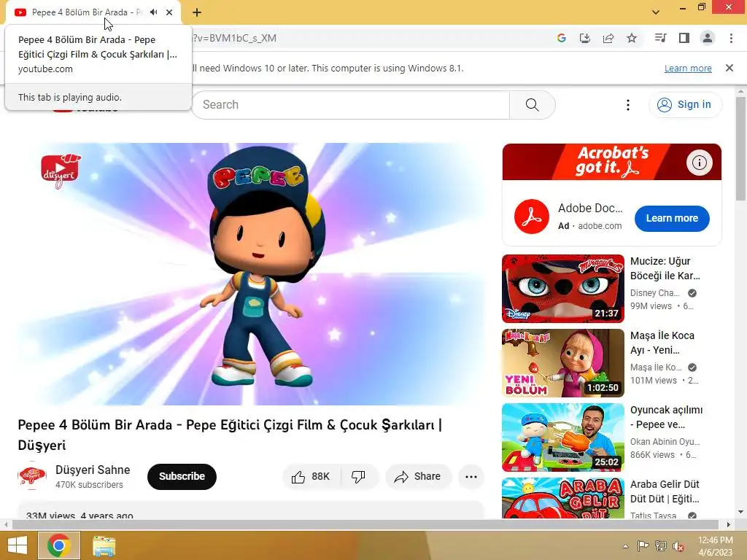Click the Okan Abinin Oyu... channel name
747x560 pixels.
click(665, 441)
